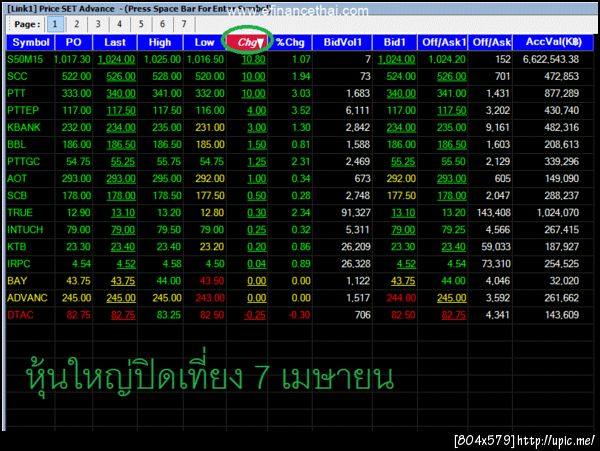Click INTUCH offer price 79.25
The height and width of the screenshot is (451, 600).
tap(453, 230)
